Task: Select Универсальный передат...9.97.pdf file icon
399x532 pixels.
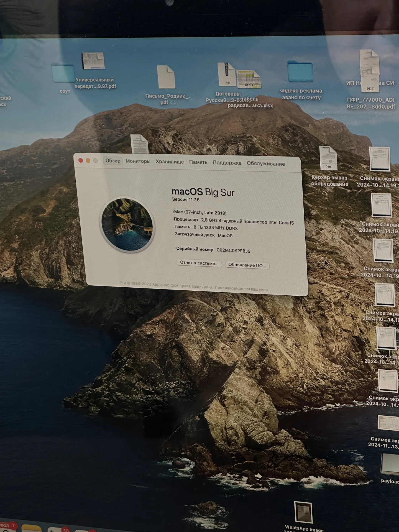Action: 93,61
